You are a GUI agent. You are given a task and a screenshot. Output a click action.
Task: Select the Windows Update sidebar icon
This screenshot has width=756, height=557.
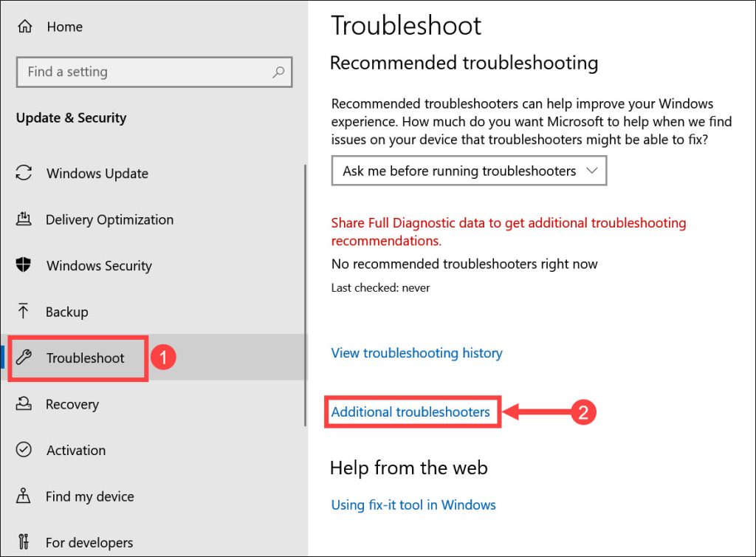click(x=24, y=174)
